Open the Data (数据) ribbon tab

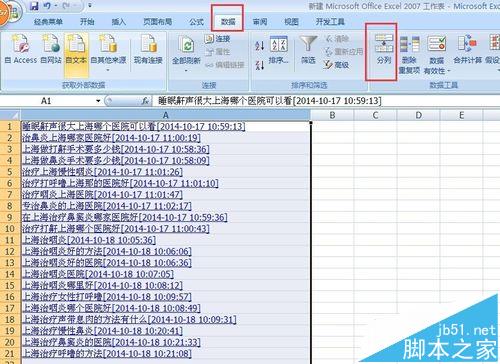[x=228, y=22]
